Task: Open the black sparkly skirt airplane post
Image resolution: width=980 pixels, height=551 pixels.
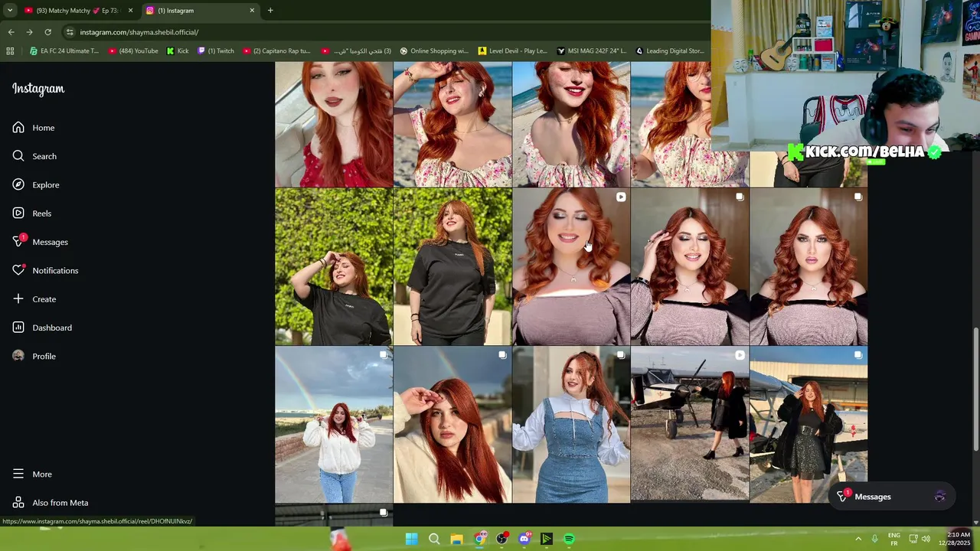Action: (x=808, y=425)
